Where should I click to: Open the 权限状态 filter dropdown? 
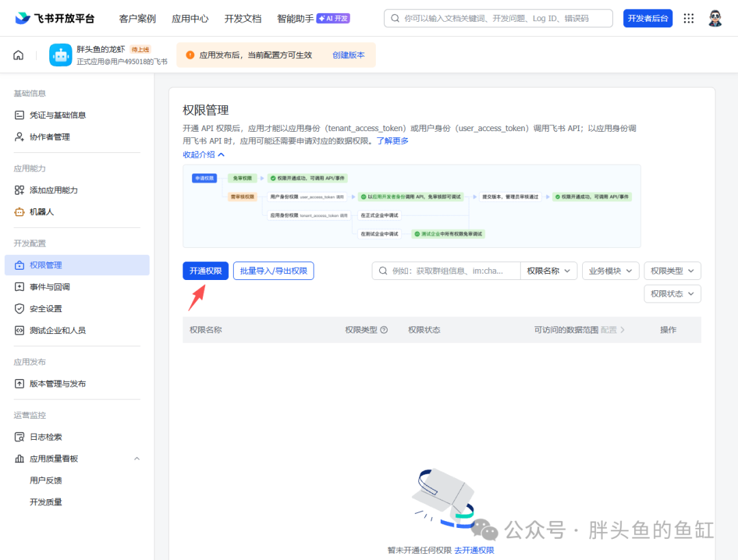point(672,294)
